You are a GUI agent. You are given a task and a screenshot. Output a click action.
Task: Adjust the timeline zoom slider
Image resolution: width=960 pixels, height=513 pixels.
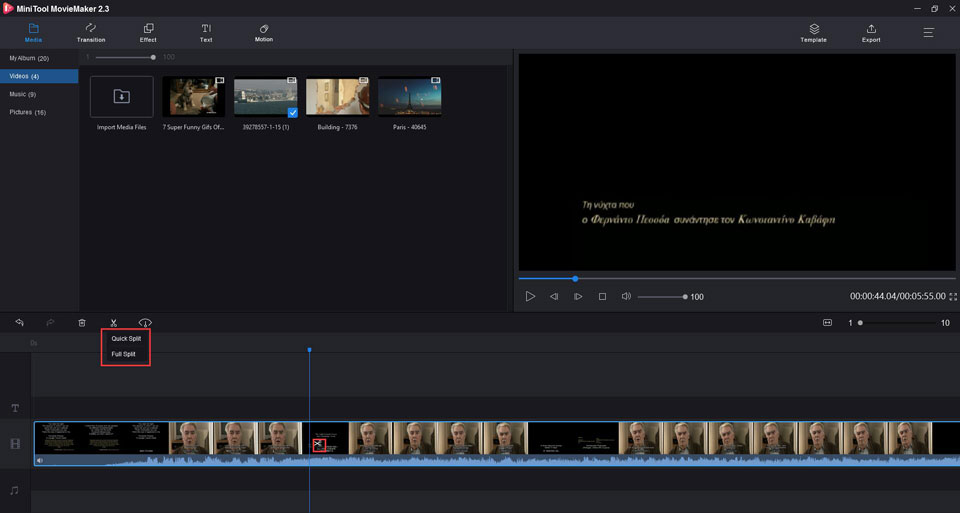[897, 323]
